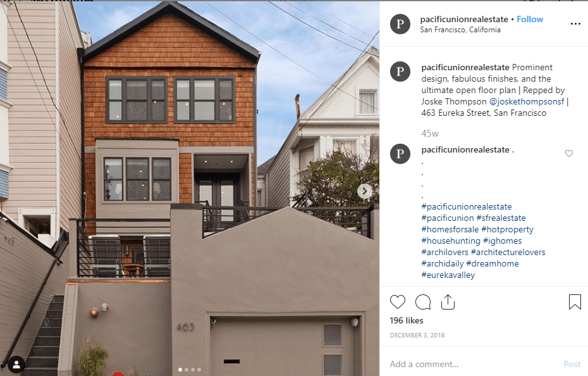This screenshot has height=376, width=588.
Task: Open the #sfrealestate hashtag
Action: (501, 218)
